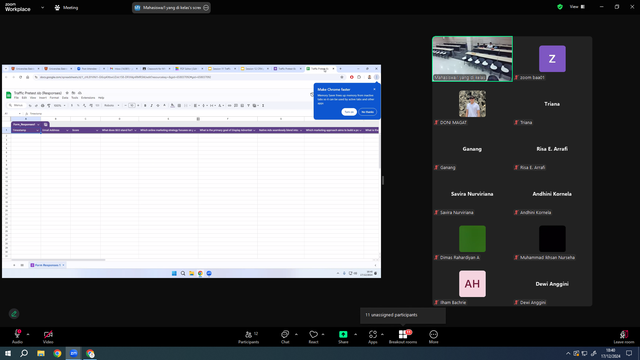Click the table view icon beside Form_Responses1

(46, 124)
